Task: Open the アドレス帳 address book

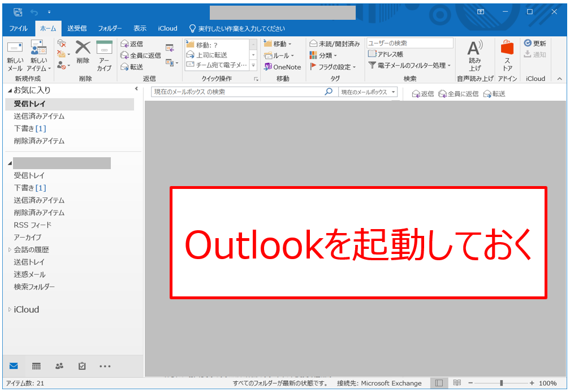Action: tap(386, 54)
